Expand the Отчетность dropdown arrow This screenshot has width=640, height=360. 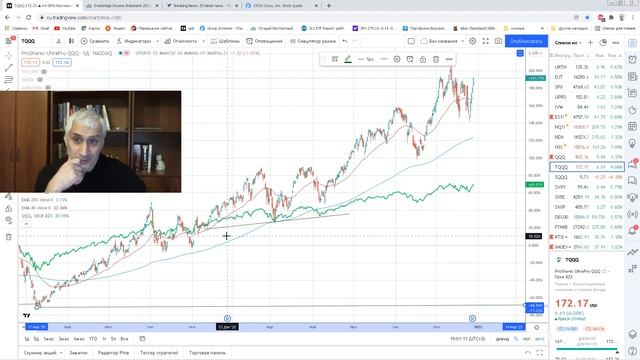point(203,41)
